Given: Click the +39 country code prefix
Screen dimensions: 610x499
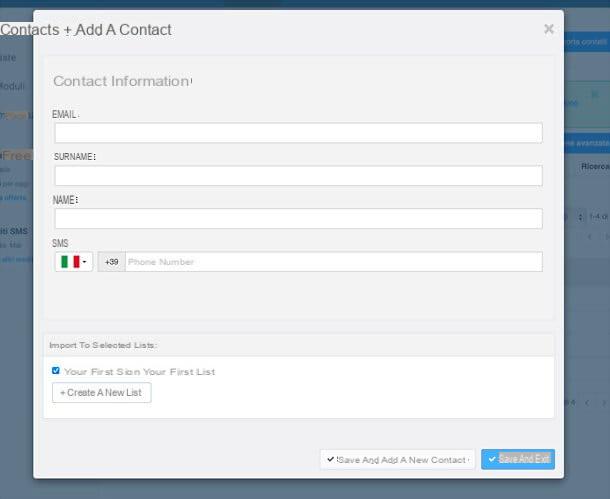Looking at the screenshot, I should coord(112,262).
